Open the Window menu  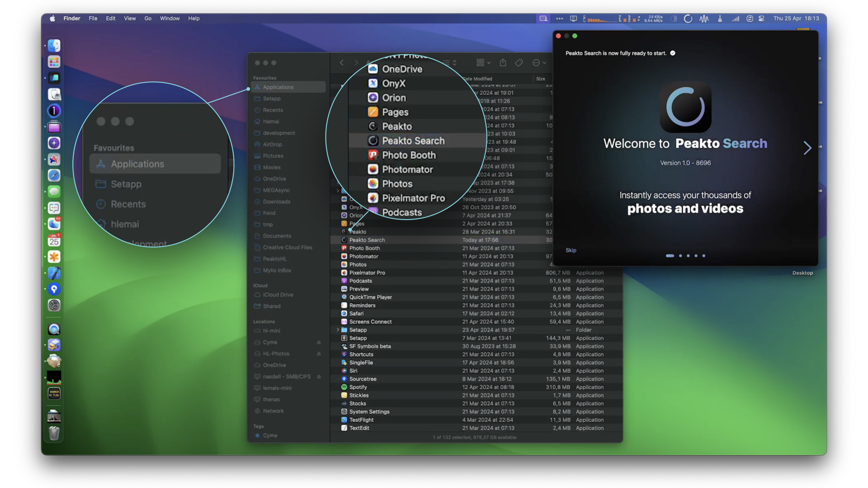(170, 19)
